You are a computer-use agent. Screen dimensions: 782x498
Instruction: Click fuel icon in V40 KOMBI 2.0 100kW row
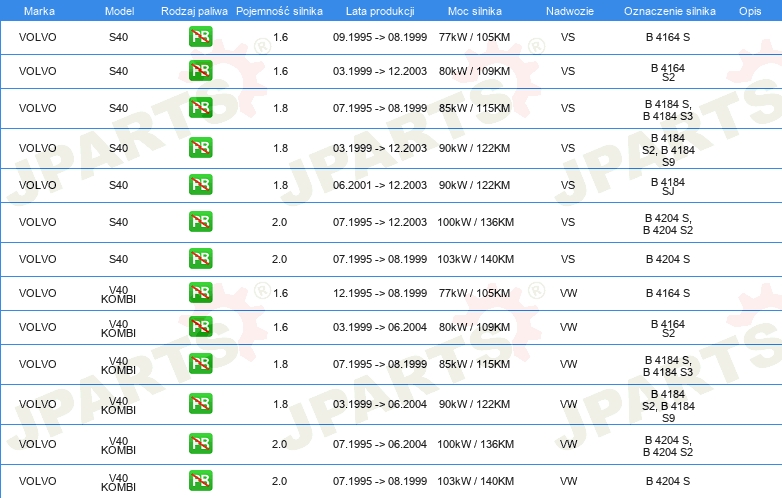coord(200,444)
